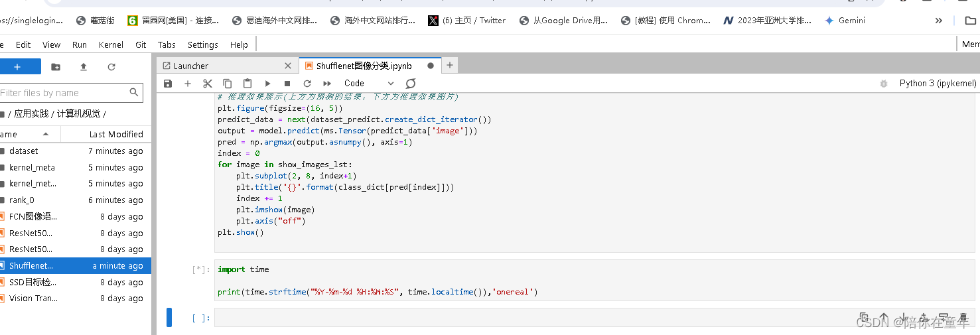Viewport: 980px width, 335px height.
Task: Click the root folder icon in the breadcrumb
Action: tap(3, 114)
